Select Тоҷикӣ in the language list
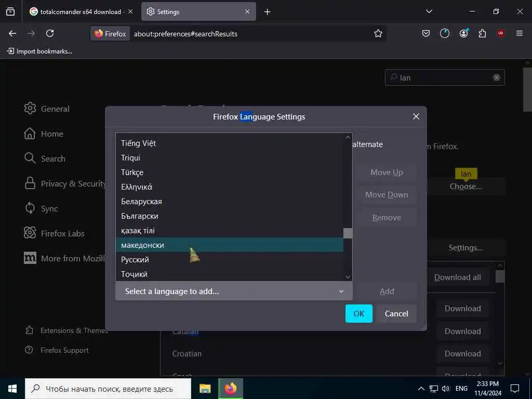 click(x=229, y=274)
